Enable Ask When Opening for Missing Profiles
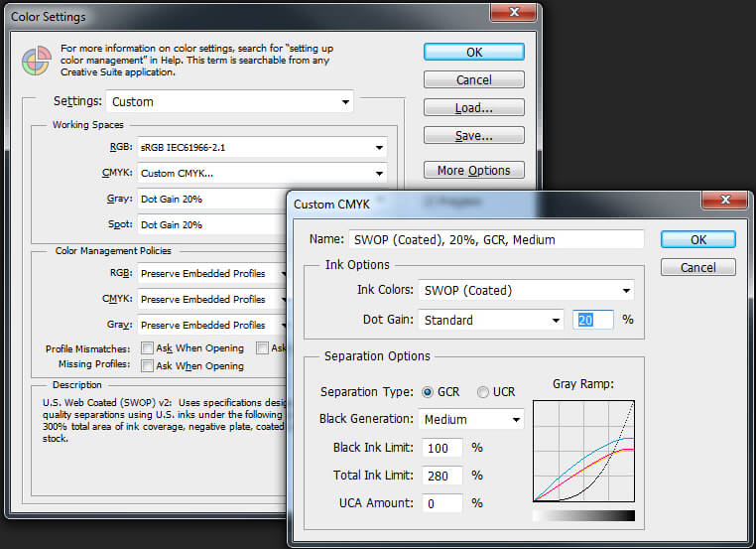 (148, 365)
